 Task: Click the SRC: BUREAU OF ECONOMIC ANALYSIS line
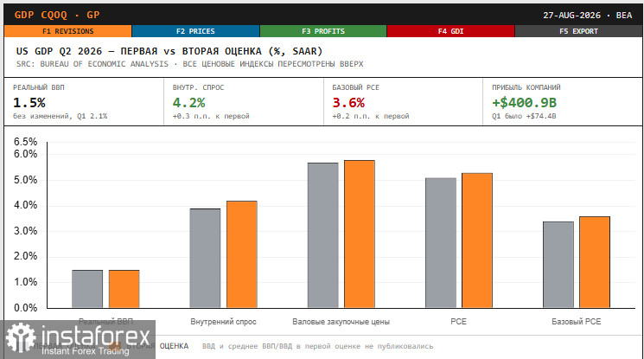(190, 64)
